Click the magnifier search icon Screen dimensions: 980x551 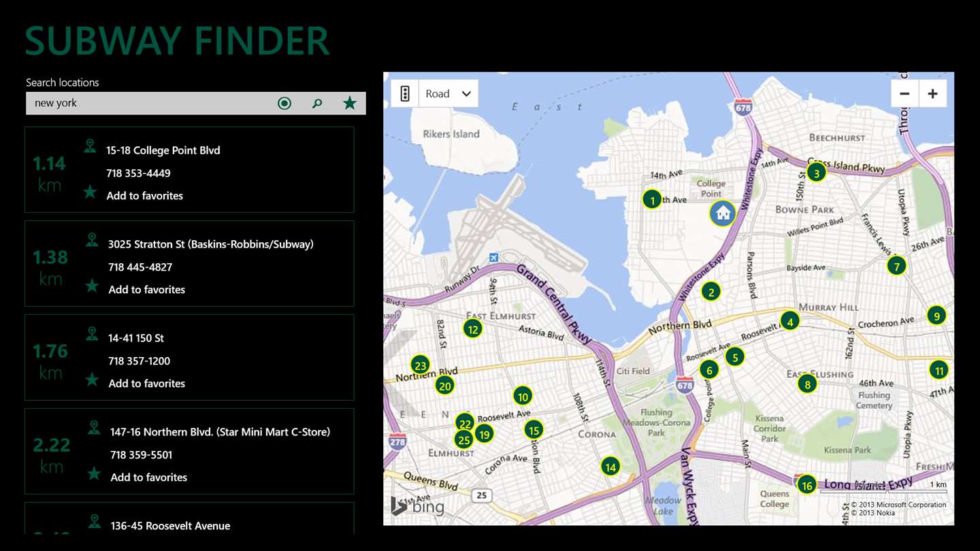317,103
